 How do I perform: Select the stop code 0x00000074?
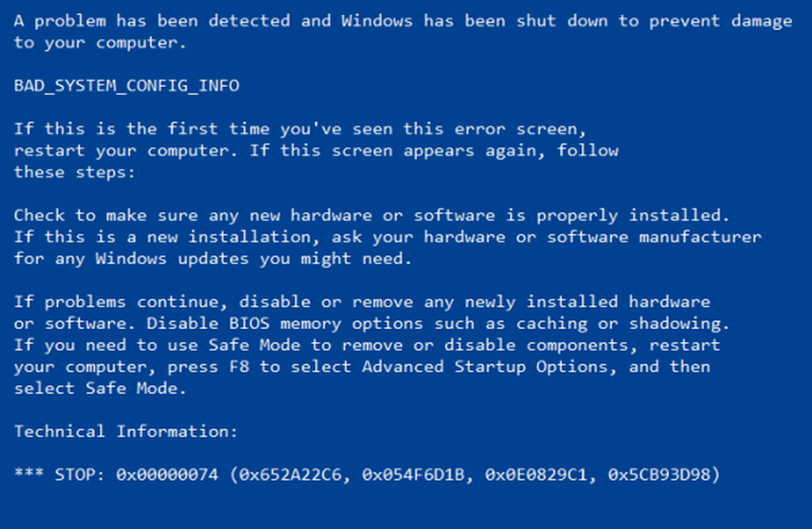point(168,475)
